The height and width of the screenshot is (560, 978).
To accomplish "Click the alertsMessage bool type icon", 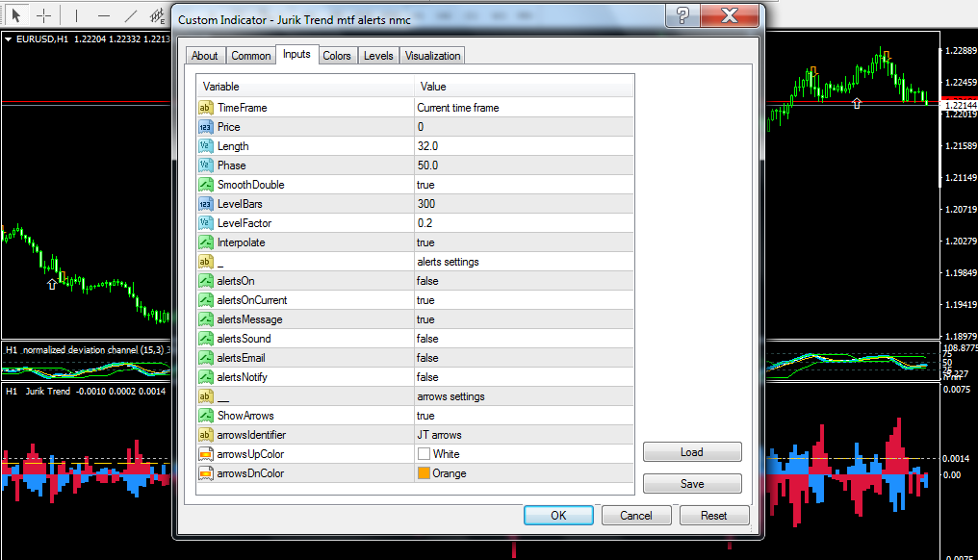I will click(205, 319).
